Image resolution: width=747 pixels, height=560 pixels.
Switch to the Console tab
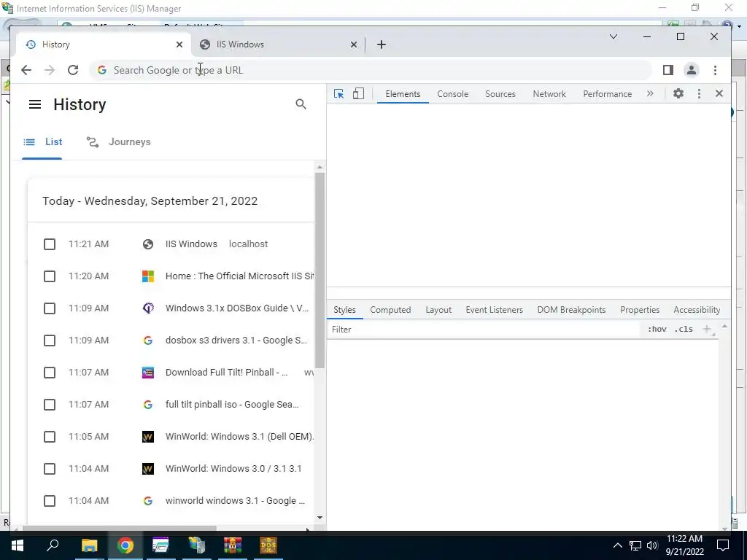(x=452, y=94)
